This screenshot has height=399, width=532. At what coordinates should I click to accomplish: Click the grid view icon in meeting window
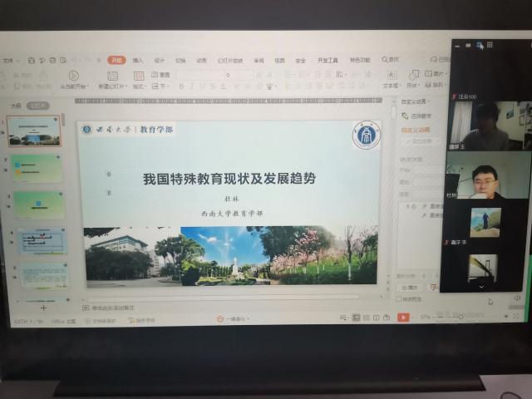[x=490, y=45]
